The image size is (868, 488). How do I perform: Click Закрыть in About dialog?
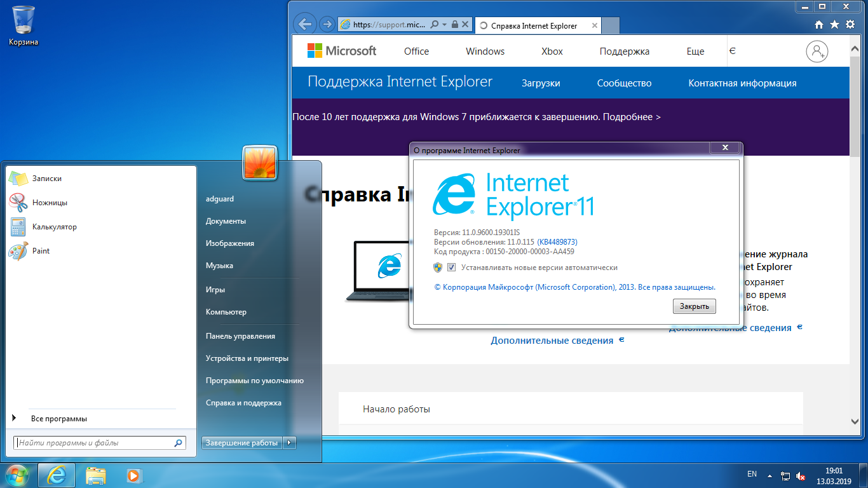pos(695,306)
